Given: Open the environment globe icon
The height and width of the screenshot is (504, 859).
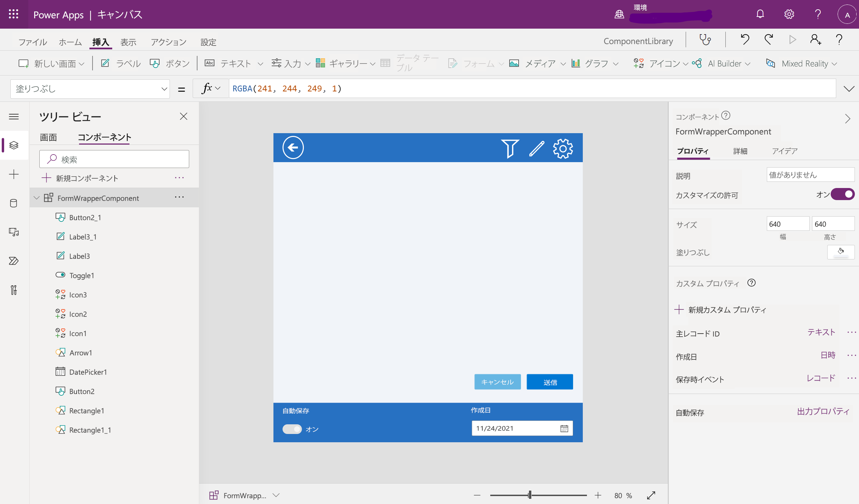Looking at the screenshot, I should (x=619, y=14).
